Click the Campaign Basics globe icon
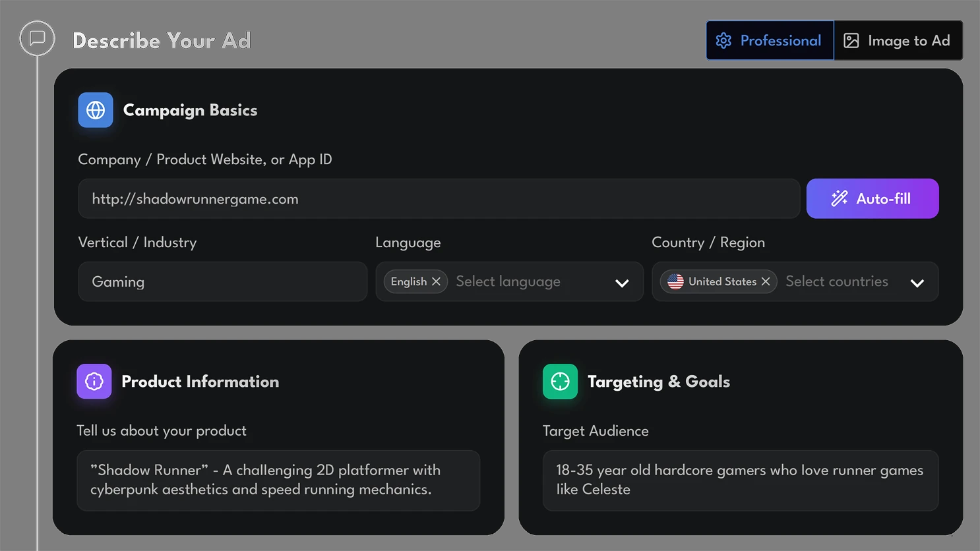The height and width of the screenshot is (551, 980). pos(96,110)
